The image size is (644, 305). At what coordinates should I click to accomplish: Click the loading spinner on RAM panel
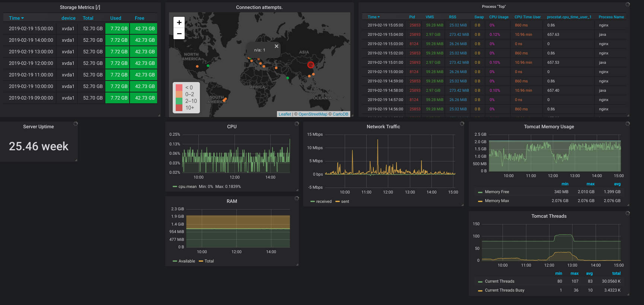coord(297,198)
